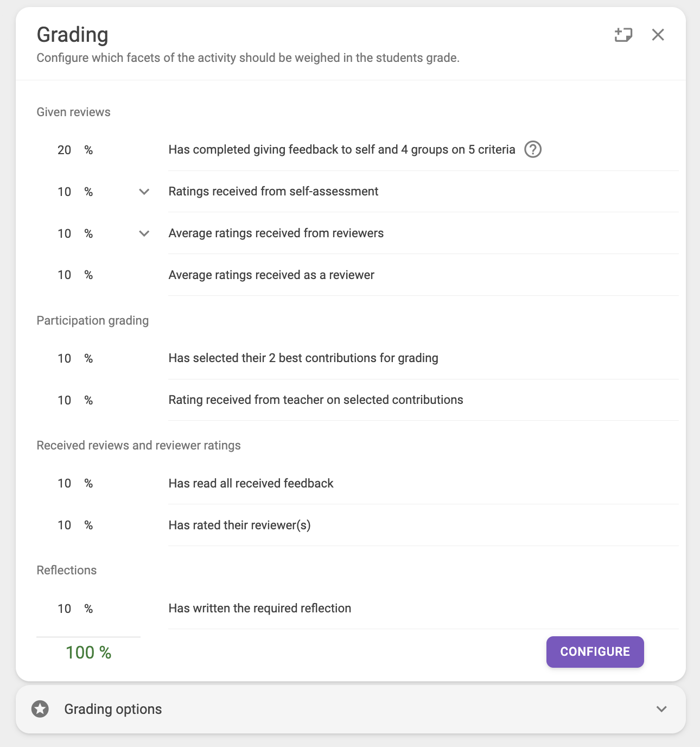Open help icon beside feedback criteria row
700x747 pixels.
pos(533,149)
